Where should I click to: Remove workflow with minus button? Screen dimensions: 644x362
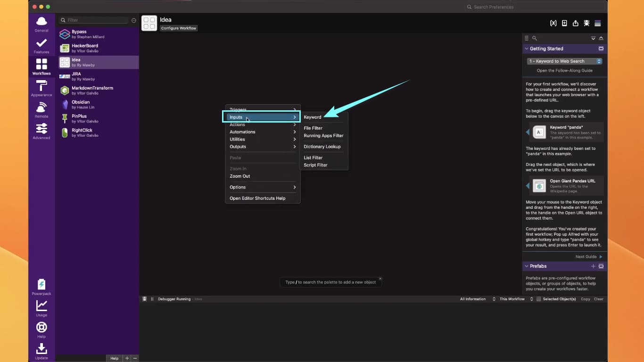click(x=135, y=358)
